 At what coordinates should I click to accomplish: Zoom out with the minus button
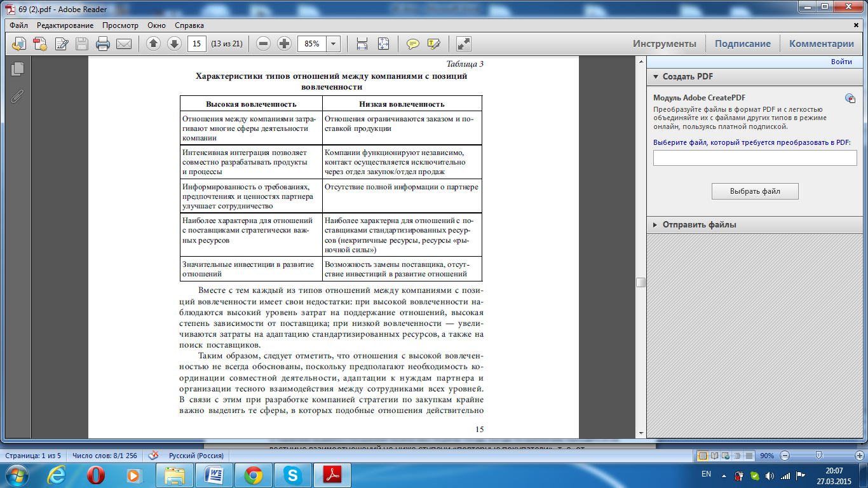264,44
